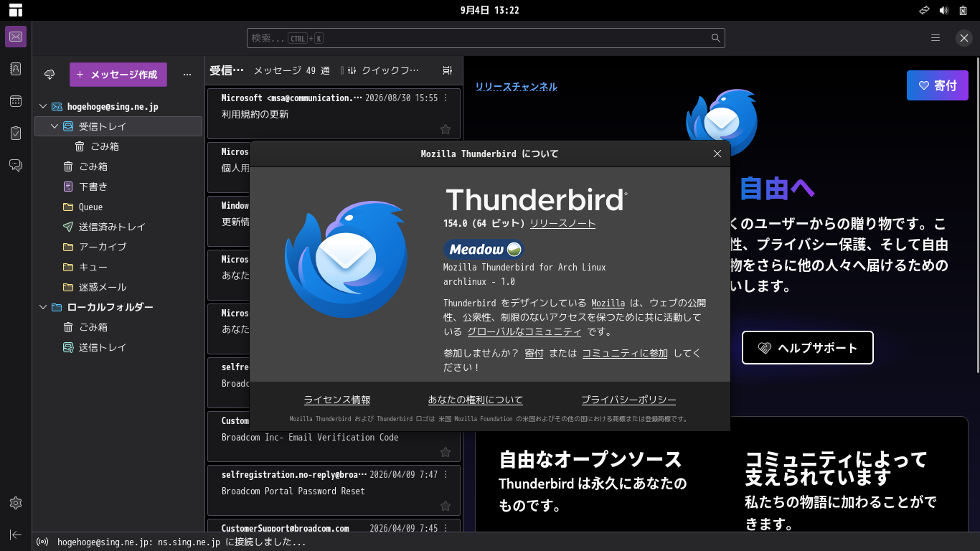
Task: Open the Address Book from the sidebar
Action: pyautogui.click(x=16, y=69)
